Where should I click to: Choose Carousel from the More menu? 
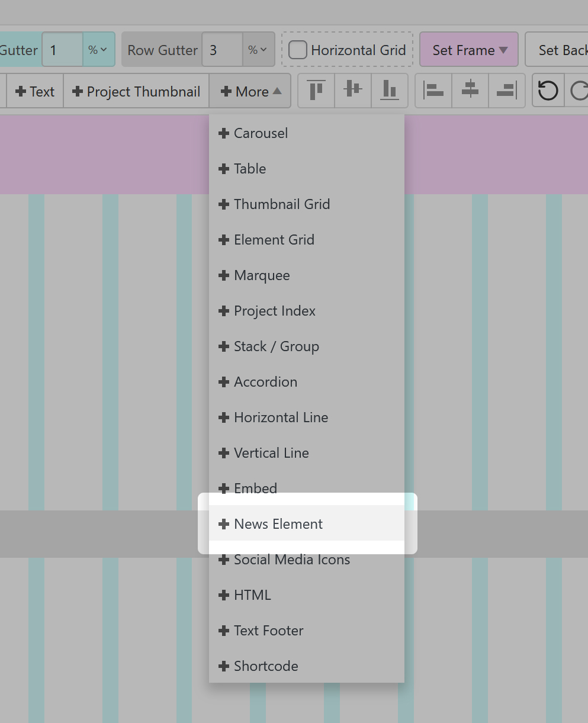click(x=261, y=133)
